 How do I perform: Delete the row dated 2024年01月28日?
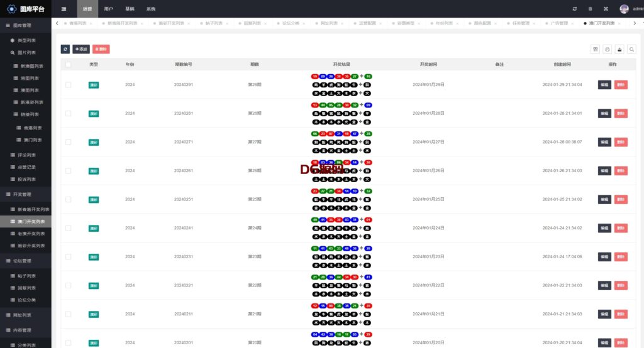pos(621,113)
